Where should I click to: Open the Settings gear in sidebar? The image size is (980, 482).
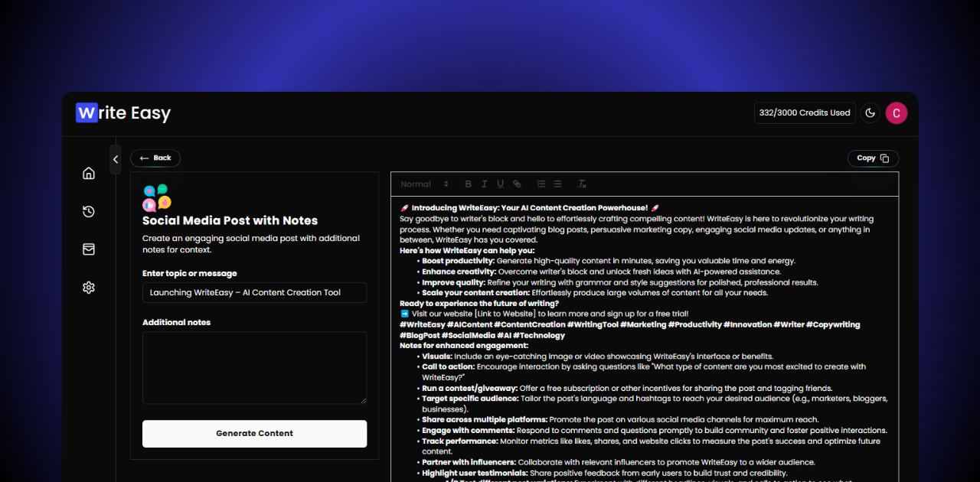(x=89, y=288)
